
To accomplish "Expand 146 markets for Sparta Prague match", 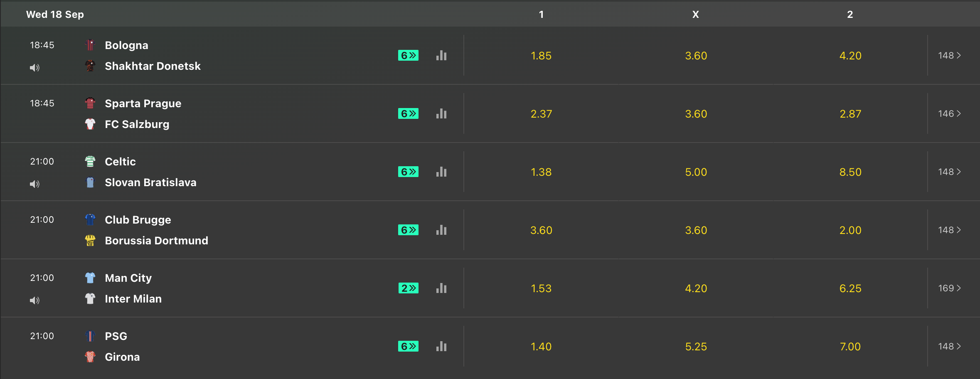I will [x=949, y=114].
